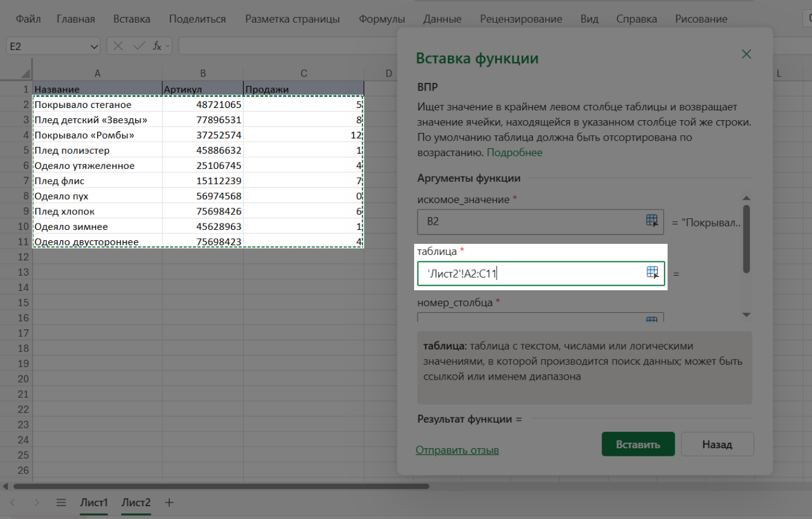Switch to the Данные ribbon tab
Image resolution: width=812 pixels, height=519 pixels.
(x=442, y=19)
